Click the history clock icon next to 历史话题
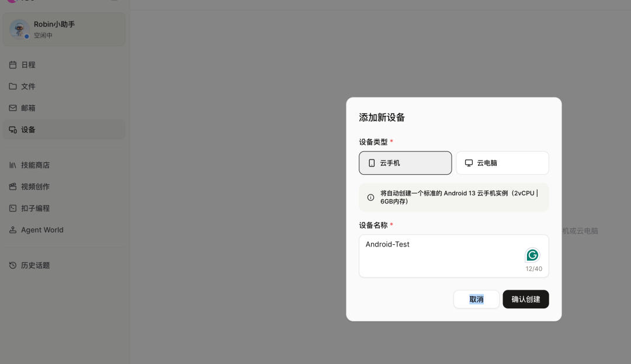631x364 pixels. pos(13,265)
